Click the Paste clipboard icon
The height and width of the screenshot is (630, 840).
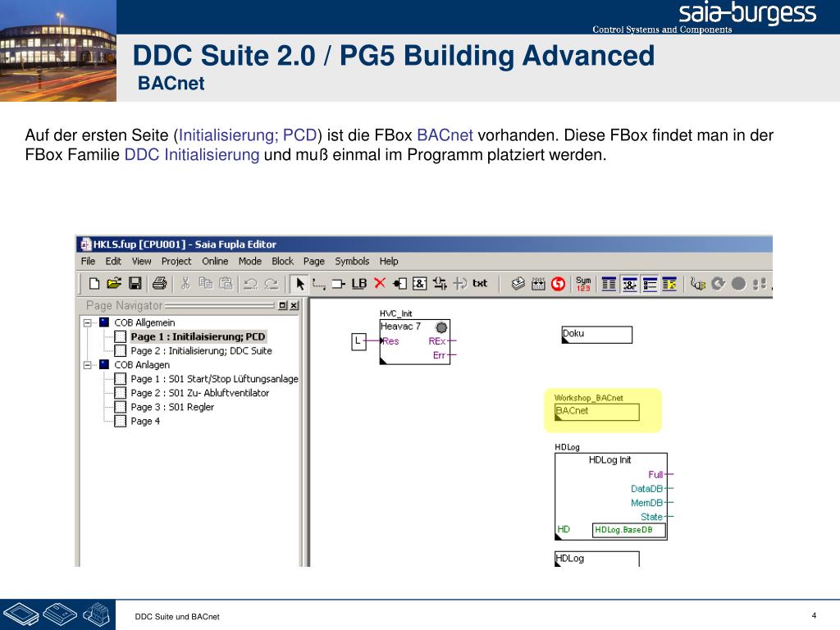pyautogui.click(x=226, y=283)
